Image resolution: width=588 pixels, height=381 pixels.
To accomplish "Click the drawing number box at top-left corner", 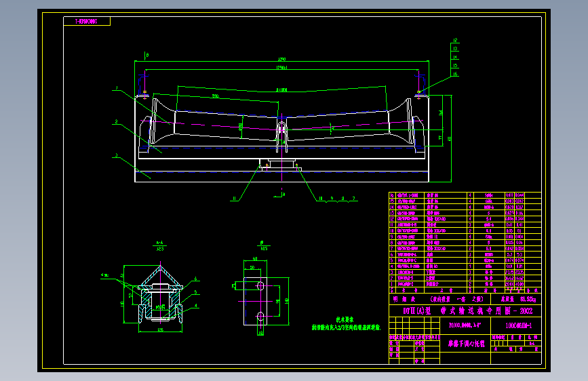I will pos(87,22).
